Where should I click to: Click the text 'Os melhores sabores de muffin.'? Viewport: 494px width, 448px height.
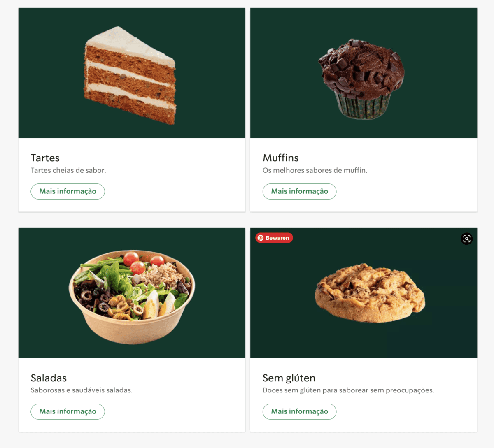[x=315, y=170]
